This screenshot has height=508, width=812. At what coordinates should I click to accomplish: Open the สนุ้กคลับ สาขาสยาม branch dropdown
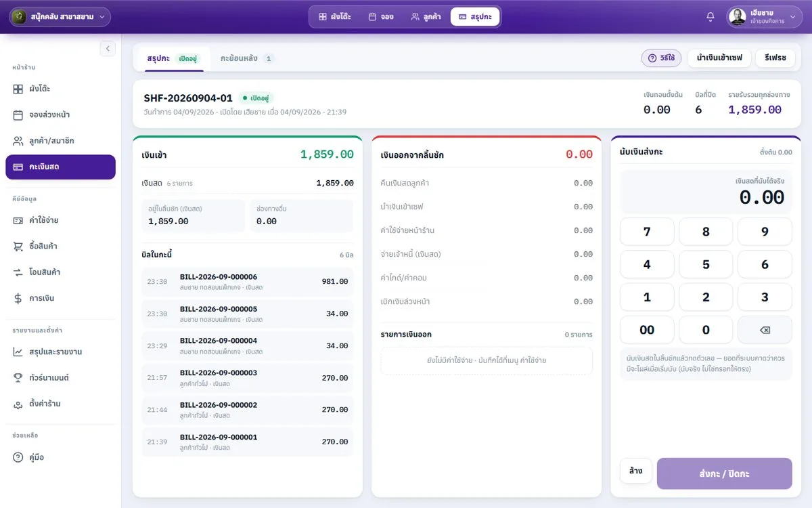pos(60,17)
